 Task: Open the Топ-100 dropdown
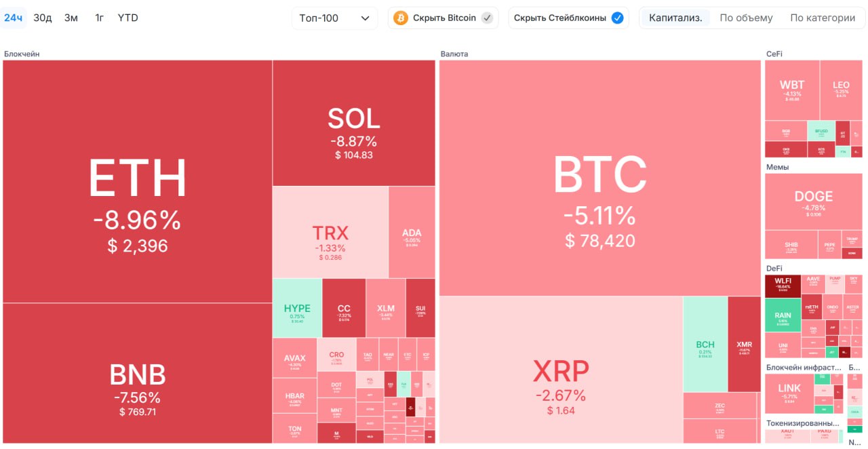coord(334,18)
